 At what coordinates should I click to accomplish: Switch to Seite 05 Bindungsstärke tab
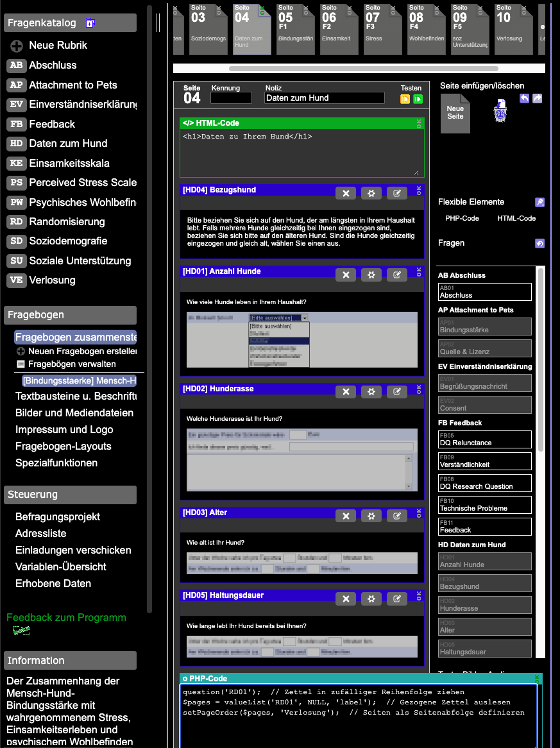(x=296, y=29)
